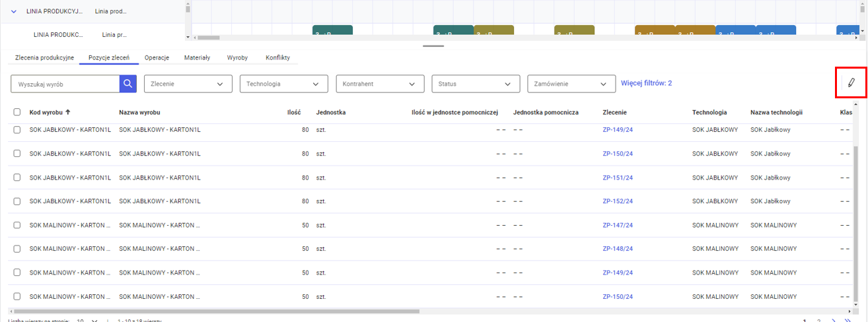
Task: Focus the Wyszukaj wyrób search field
Action: click(x=65, y=84)
